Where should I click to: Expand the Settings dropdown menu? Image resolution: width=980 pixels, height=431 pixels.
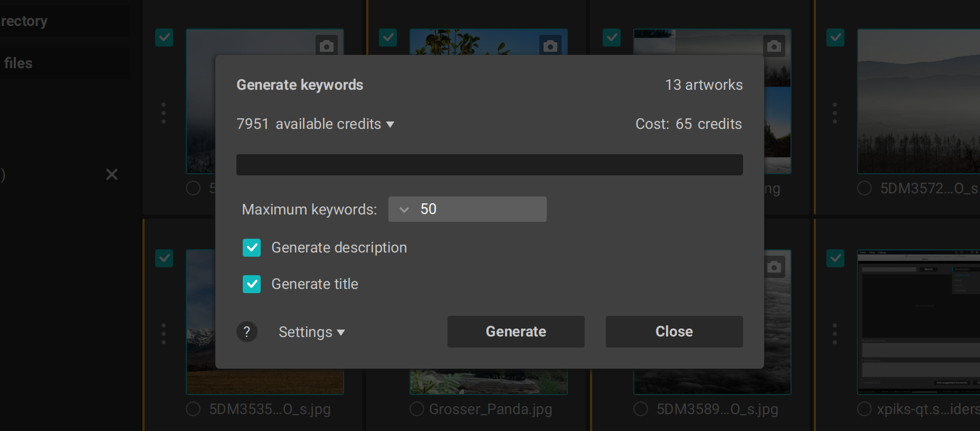pyautogui.click(x=311, y=332)
